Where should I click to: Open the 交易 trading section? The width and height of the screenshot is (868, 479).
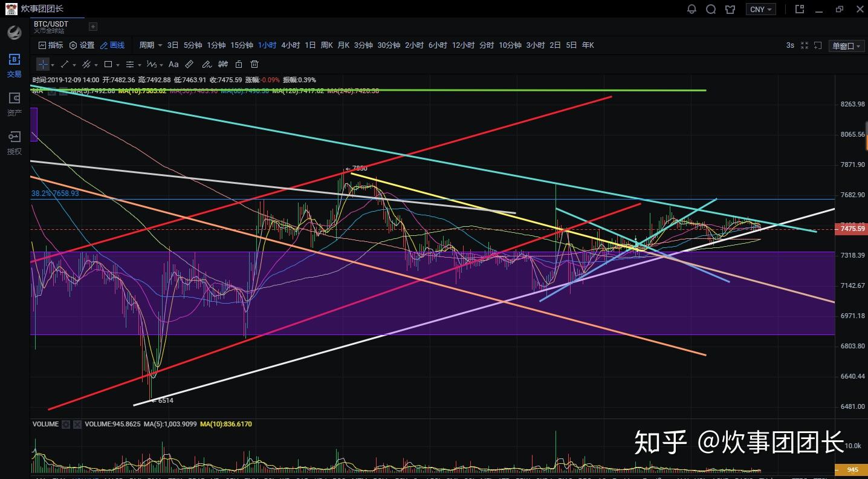coord(14,66)
